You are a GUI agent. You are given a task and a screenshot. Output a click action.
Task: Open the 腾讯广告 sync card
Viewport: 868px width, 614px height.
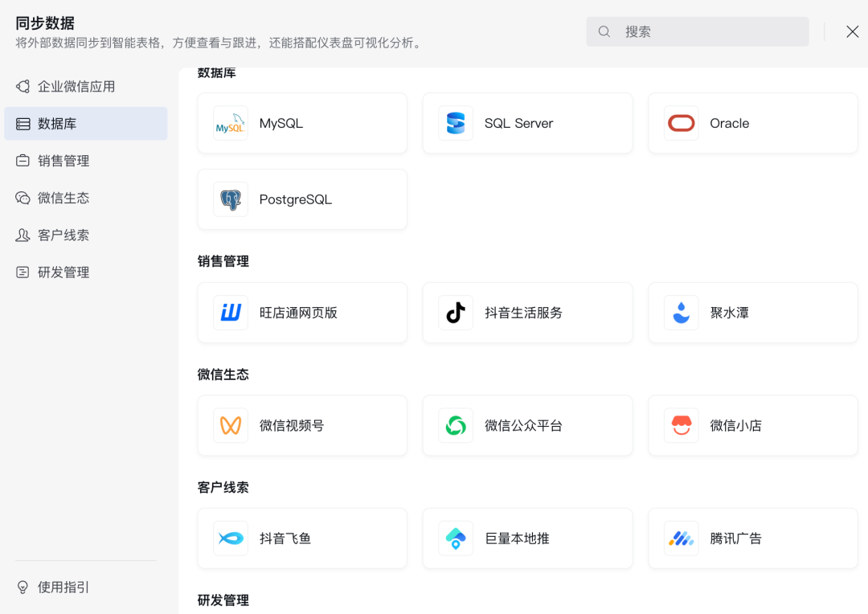753,538
